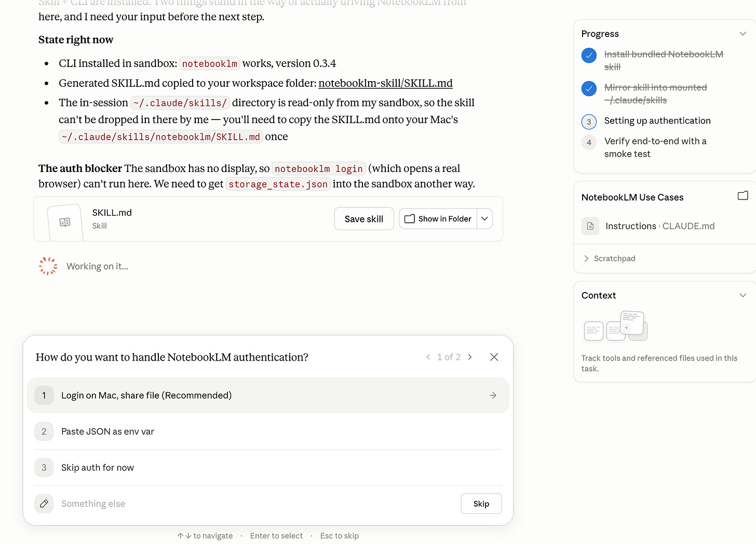
Task: Click step 4 circle for smoke test
Action: 589,142
